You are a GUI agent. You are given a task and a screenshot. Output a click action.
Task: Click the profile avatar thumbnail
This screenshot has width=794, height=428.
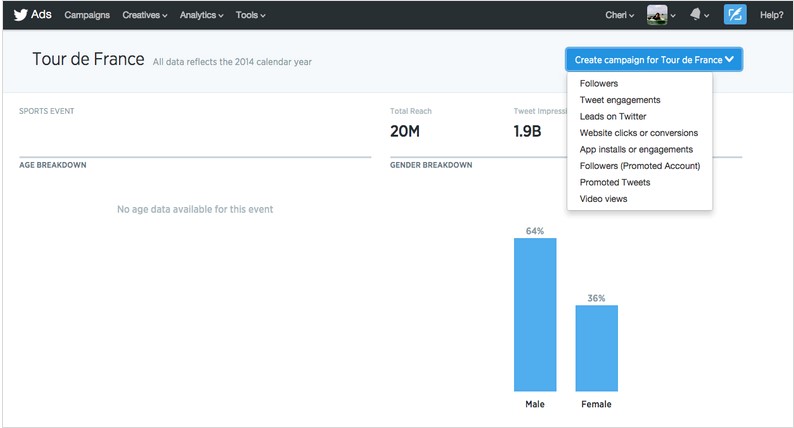657,15
